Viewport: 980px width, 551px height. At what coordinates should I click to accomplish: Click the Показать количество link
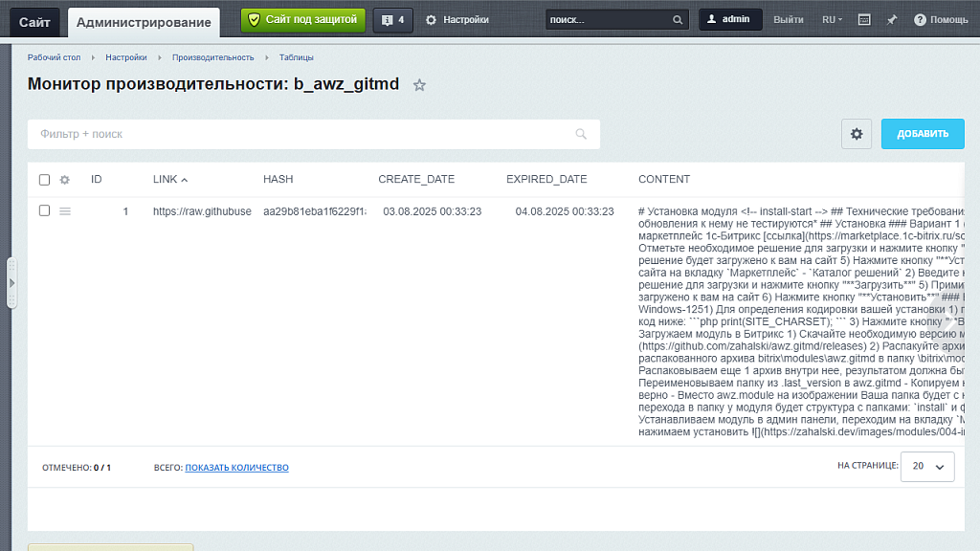coord(237,467)
